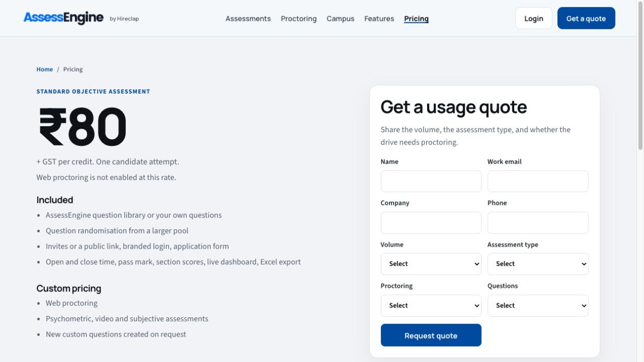
Task: Focus the Phone input field
Action: (538, 223)
